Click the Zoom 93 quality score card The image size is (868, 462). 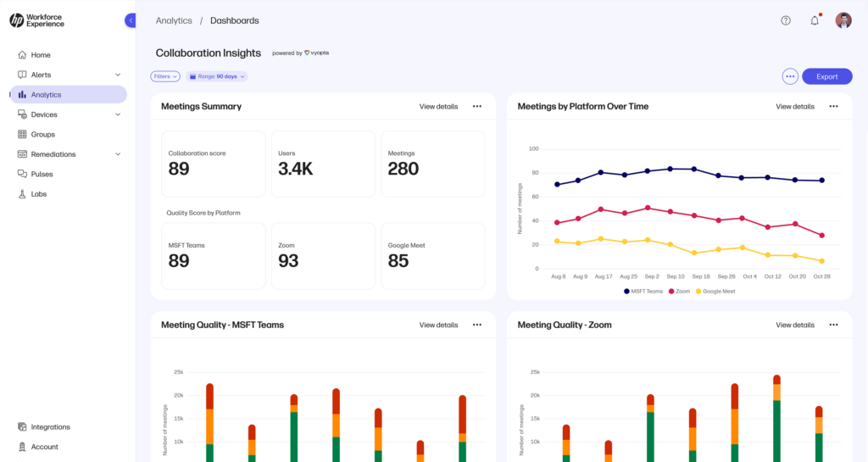(x=323, y=256)
